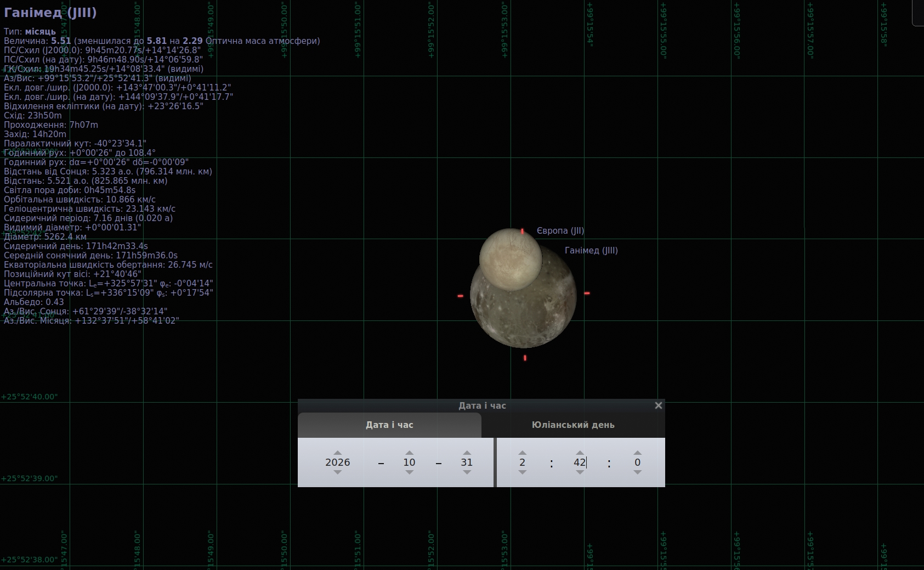Decrease hour value 2 with down arrow
The image size is (924, 570).
pyautogui.click(x=522, y=472)
